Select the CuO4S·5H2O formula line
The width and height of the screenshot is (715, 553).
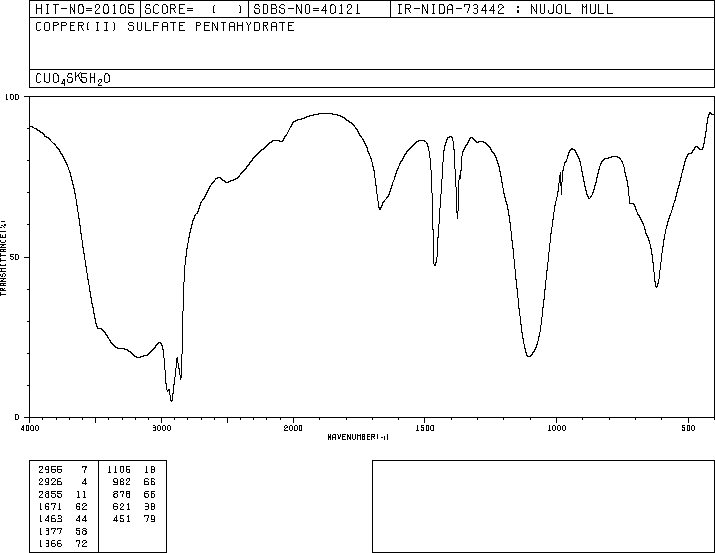(73, 79)
